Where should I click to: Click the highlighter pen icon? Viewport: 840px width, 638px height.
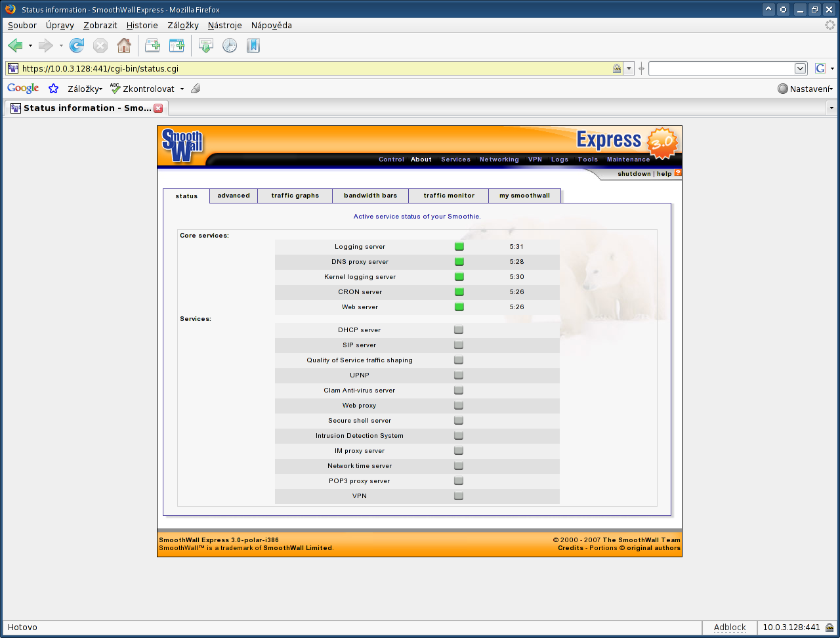196,89
